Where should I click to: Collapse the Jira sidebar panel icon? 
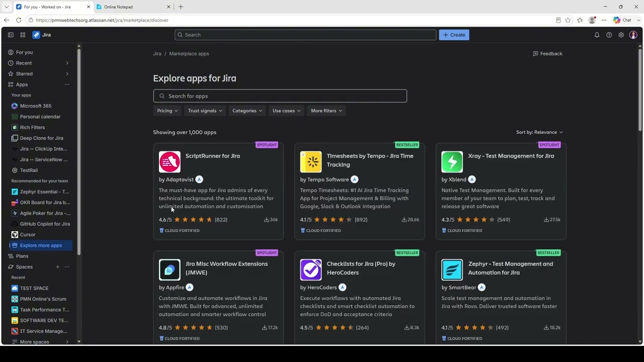[x=11, y=35]
